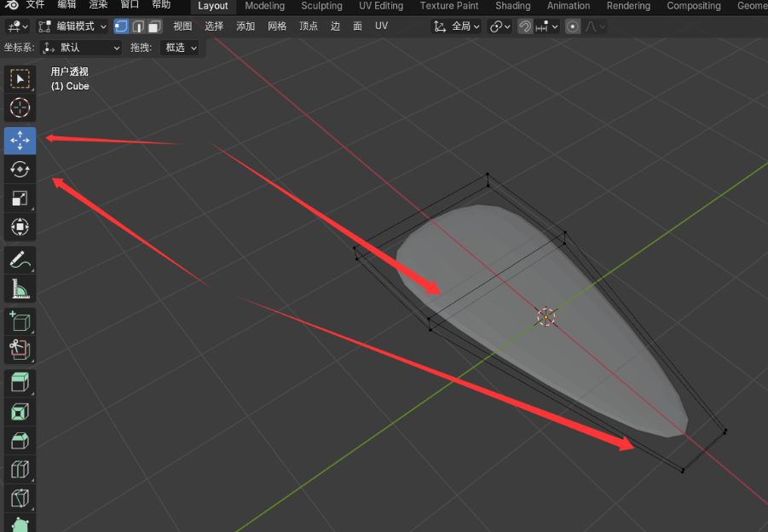
Task: Click the 3D cursor at the origin
Action: [x=546, y=317]
